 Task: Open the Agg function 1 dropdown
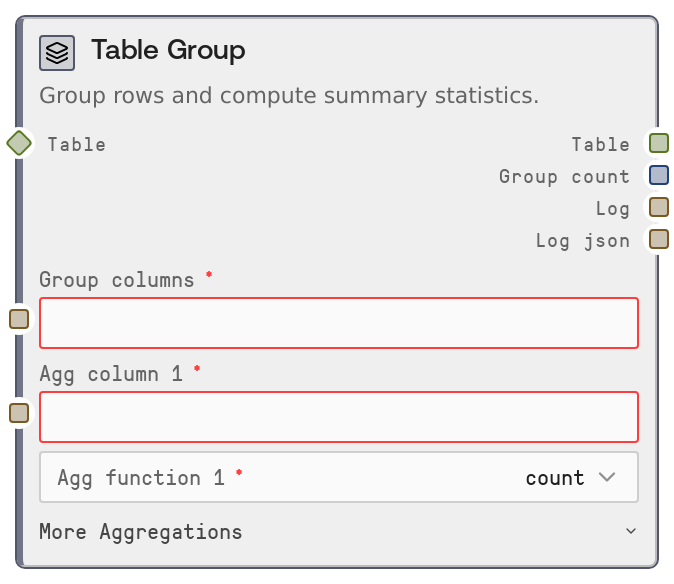coord(338,477)
